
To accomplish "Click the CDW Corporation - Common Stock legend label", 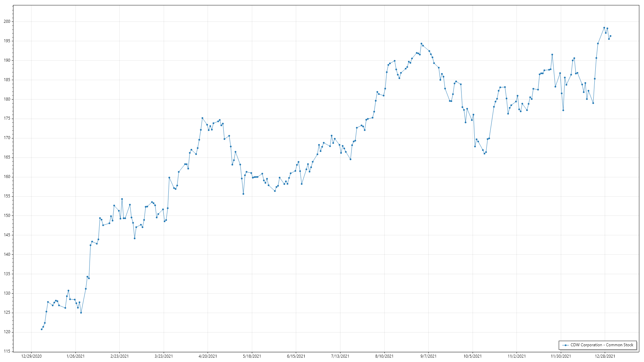I will [x=602, y=345].
